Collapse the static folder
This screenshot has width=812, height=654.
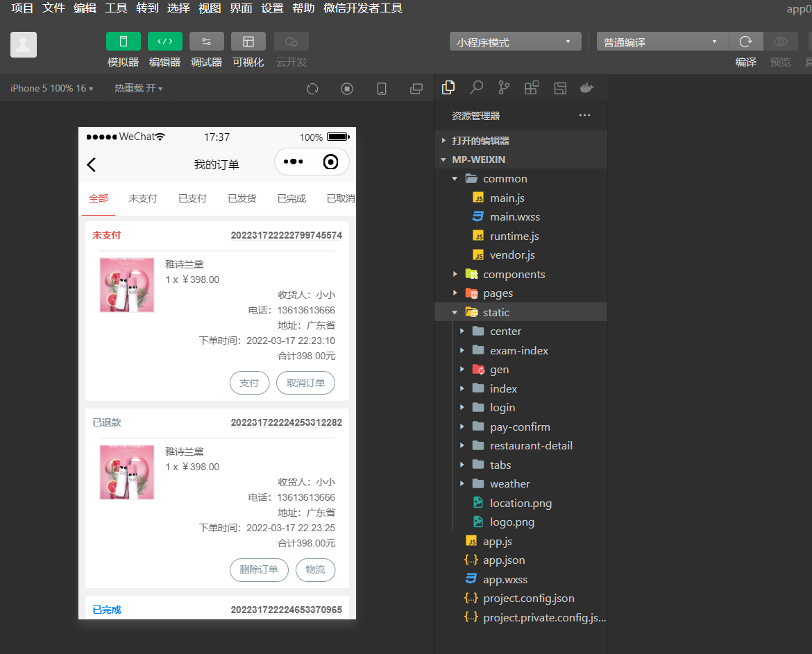[521, 312]
